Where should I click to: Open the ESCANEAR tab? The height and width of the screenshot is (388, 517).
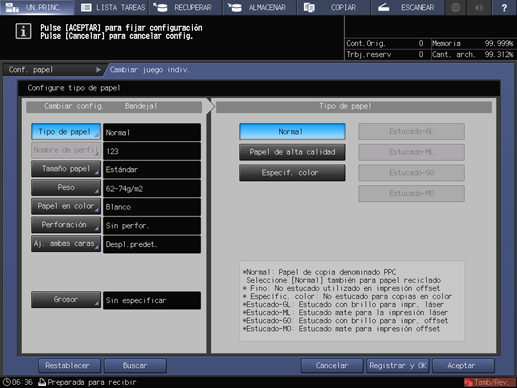[408, 7]
